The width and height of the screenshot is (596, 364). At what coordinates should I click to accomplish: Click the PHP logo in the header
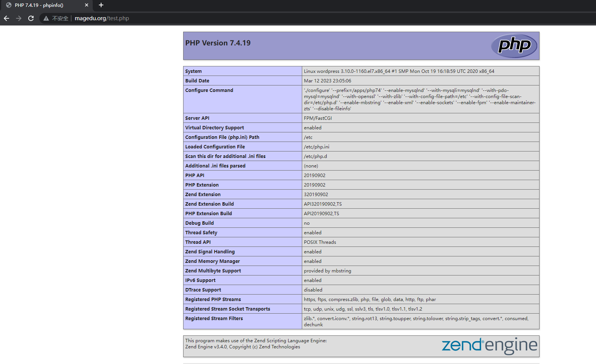point(514,46)
